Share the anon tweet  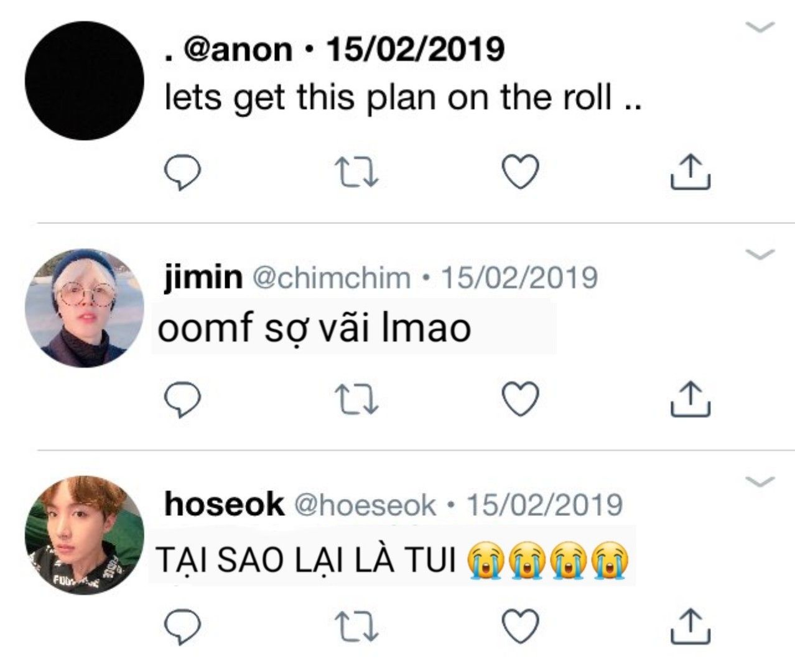point(690,172)
